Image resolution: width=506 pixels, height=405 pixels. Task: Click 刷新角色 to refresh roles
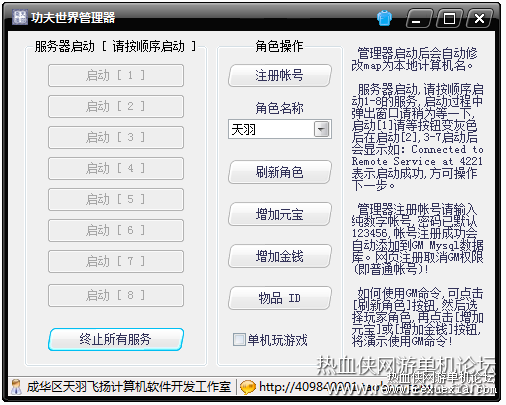coord(280,172)
